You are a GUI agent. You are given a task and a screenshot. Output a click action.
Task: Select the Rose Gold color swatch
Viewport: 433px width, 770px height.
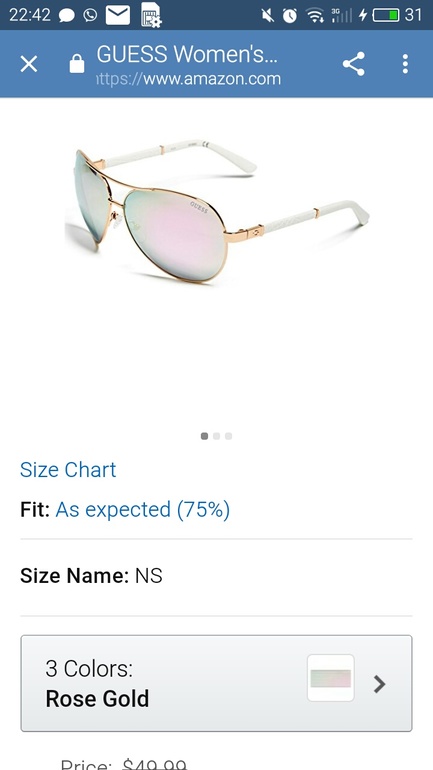tap(331, 678)
